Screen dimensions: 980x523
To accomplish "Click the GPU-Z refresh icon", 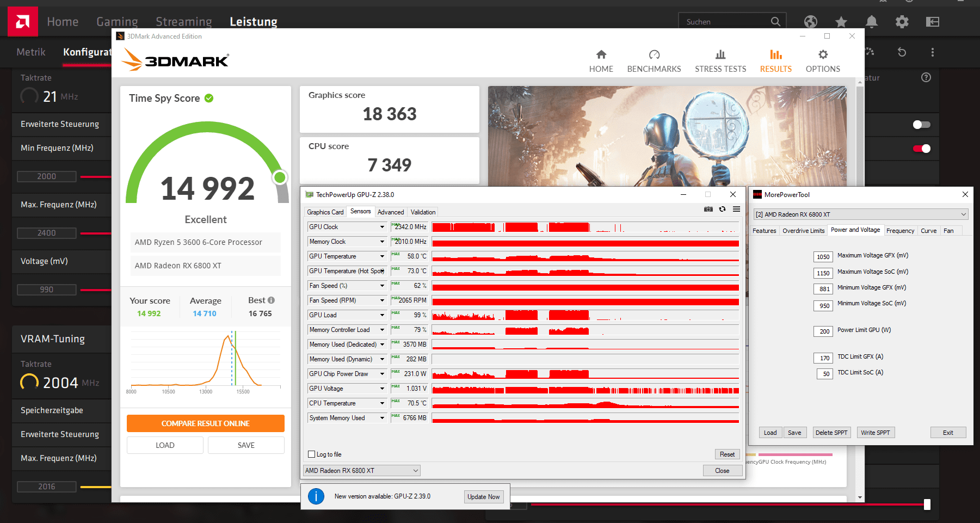I will point(723,209).
